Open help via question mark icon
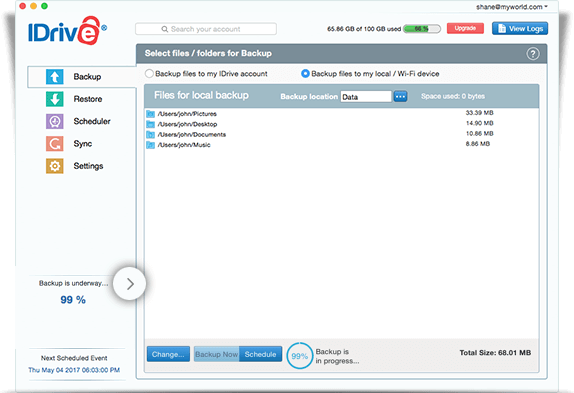Screen dimensions: 574x393 point(533,54)
